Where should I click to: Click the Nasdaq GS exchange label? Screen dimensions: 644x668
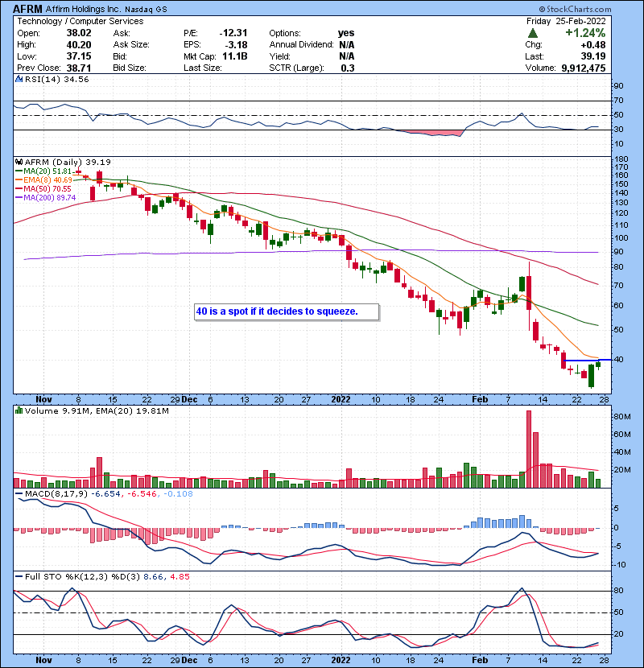tap(146, 10)
